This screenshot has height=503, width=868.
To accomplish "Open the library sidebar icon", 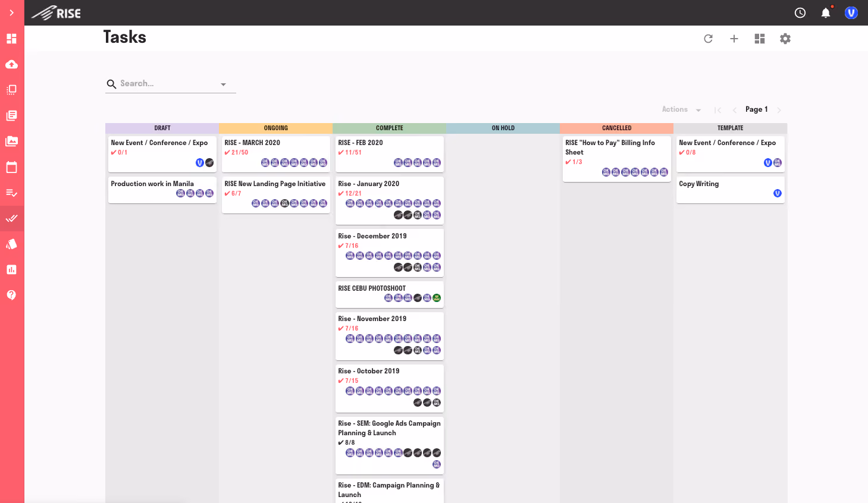I will tap(11, 115).
